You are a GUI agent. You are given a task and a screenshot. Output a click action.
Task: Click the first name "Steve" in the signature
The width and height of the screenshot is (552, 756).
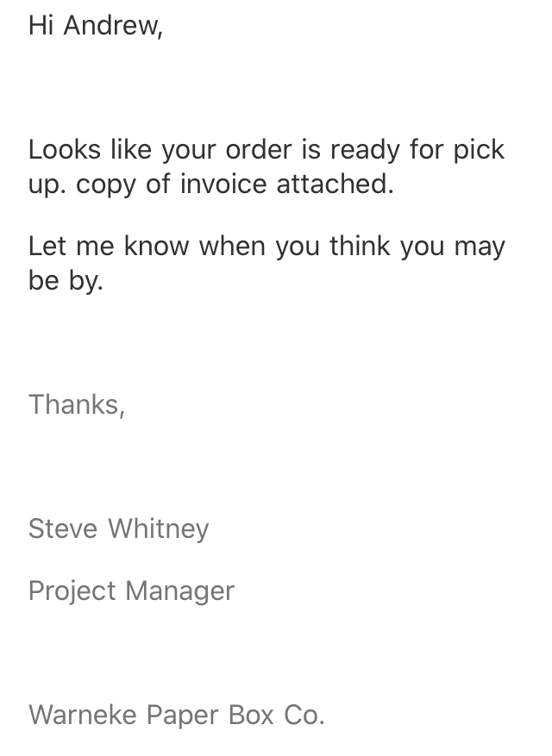tap(63, 528)
